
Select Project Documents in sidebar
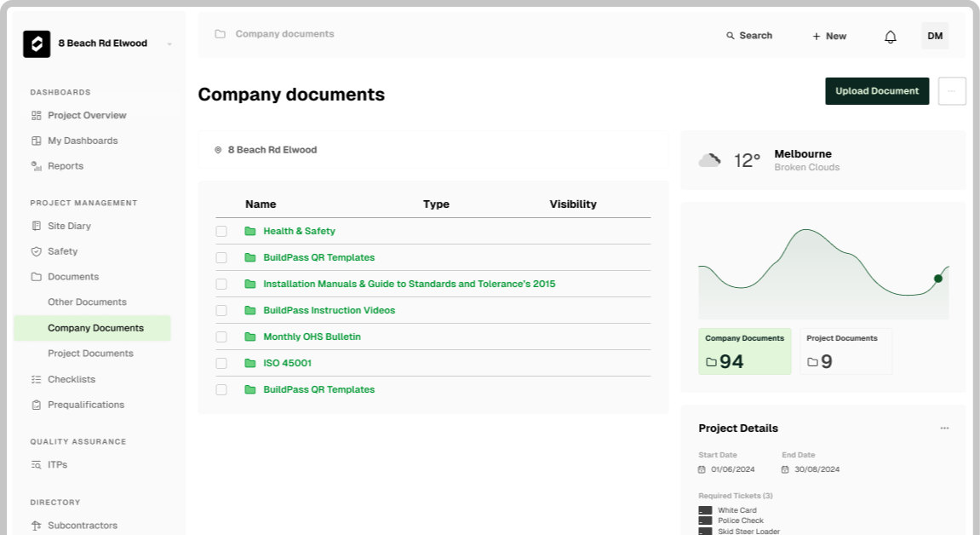coord(90,354)
